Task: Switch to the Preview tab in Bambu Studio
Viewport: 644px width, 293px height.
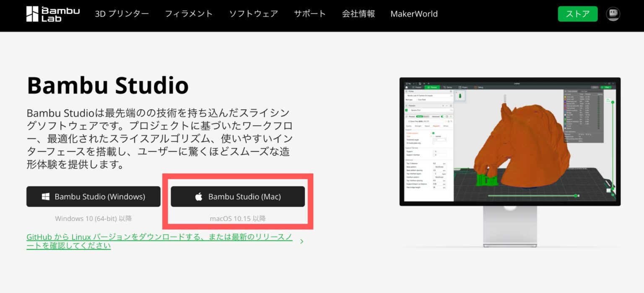Action: [x=433, y=87]
